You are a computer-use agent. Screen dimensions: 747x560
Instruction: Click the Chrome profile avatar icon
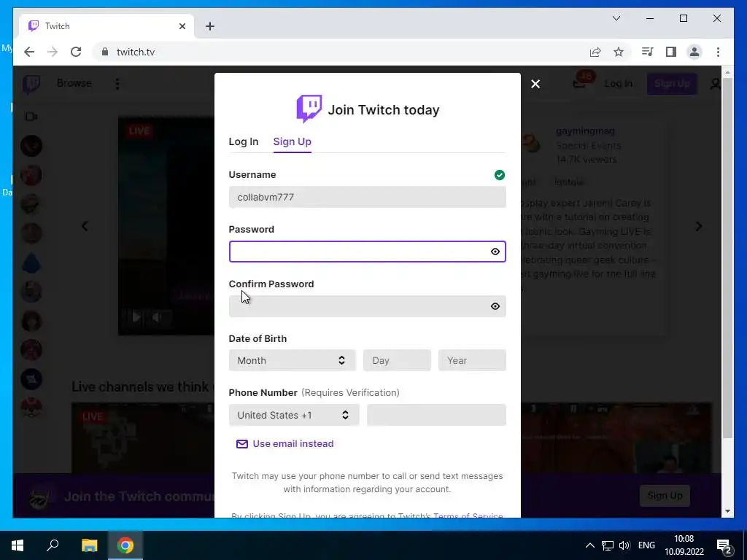tap(694, 52)
